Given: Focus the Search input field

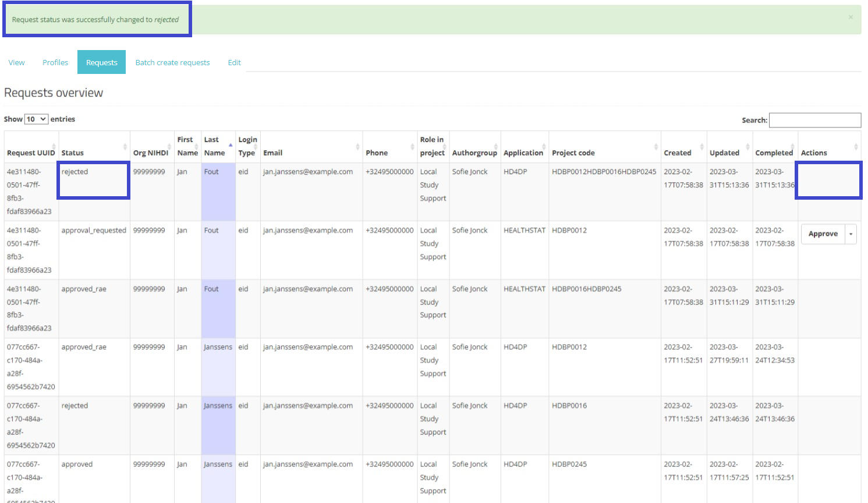Looking at the screenshot, I should [x=814, y=120].
